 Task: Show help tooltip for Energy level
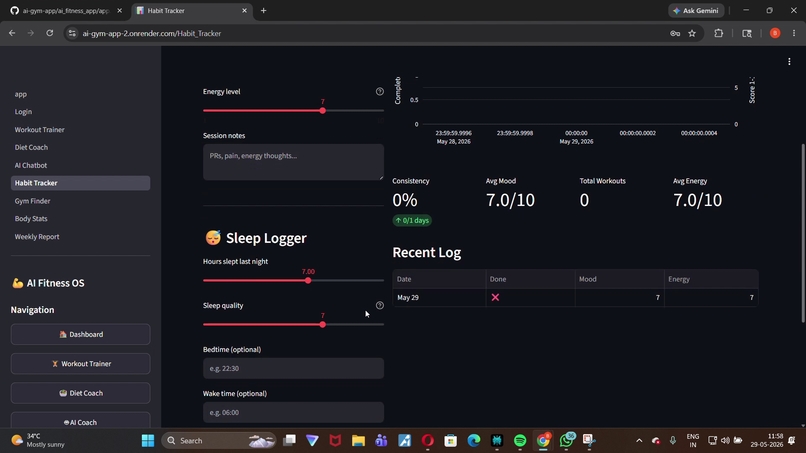click(379, 92)
